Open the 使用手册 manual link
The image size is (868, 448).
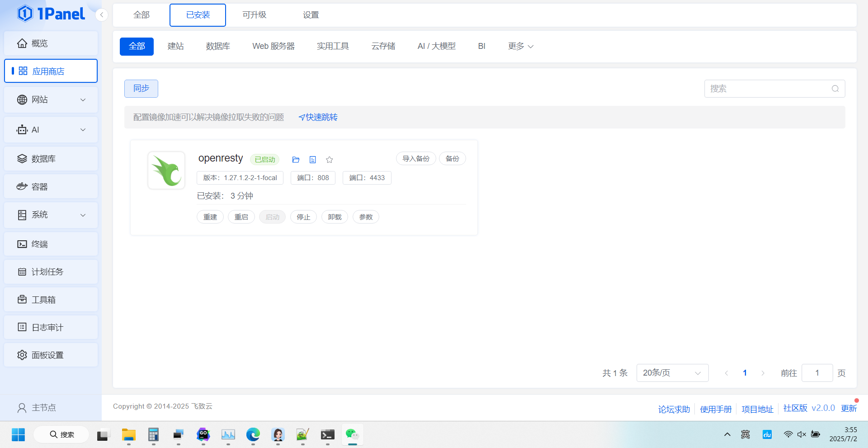click(716, 409)
